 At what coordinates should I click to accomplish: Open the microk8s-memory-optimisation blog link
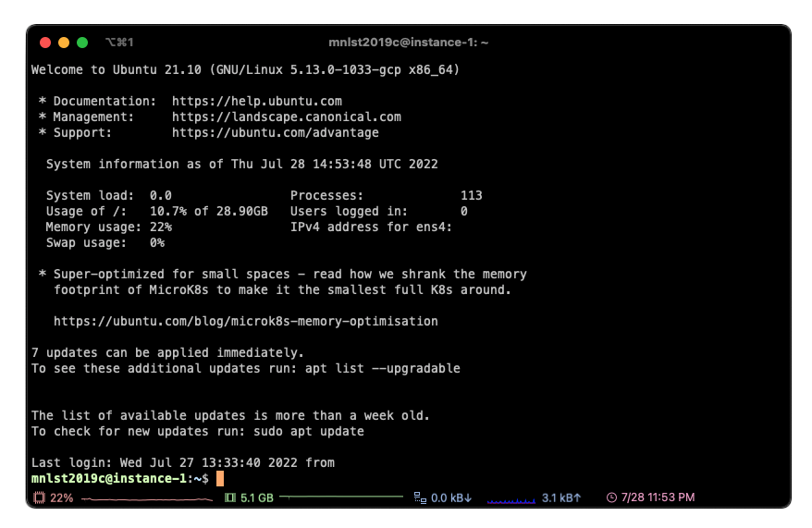click(246, 322)
